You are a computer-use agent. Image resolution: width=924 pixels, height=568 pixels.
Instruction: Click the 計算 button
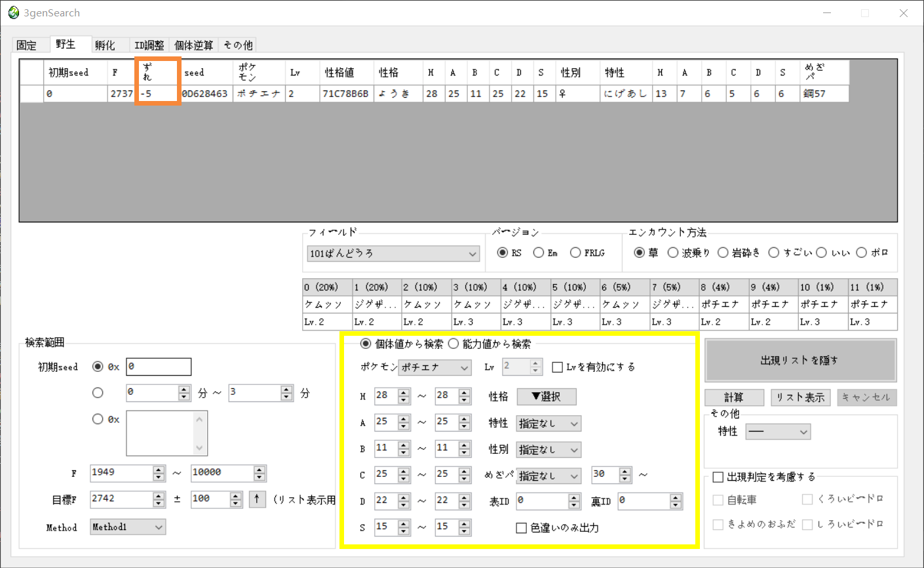click(x=734, y=397)
